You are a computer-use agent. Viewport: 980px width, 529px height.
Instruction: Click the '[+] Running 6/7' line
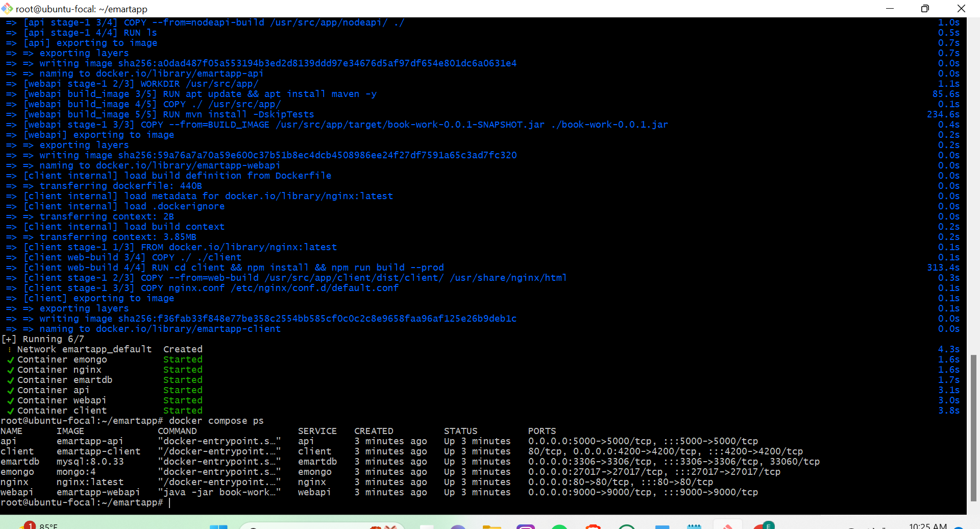click(43, 339)
